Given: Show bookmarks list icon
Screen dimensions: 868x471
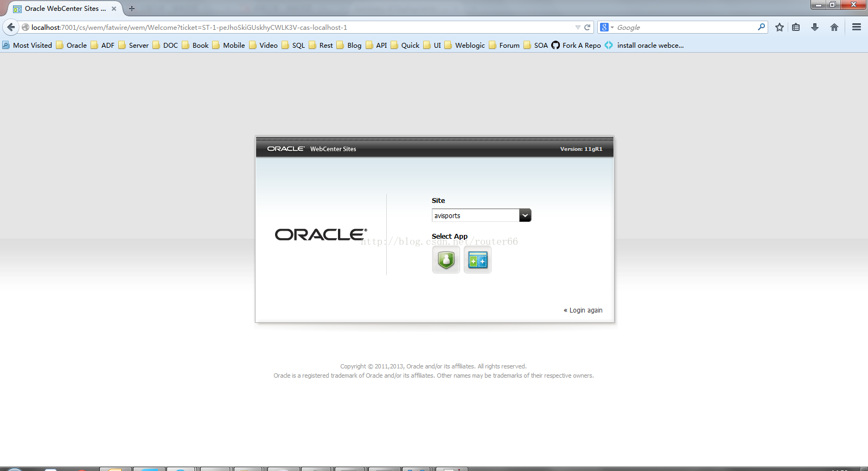Looking at the screenshot, I should pos(796,27).
